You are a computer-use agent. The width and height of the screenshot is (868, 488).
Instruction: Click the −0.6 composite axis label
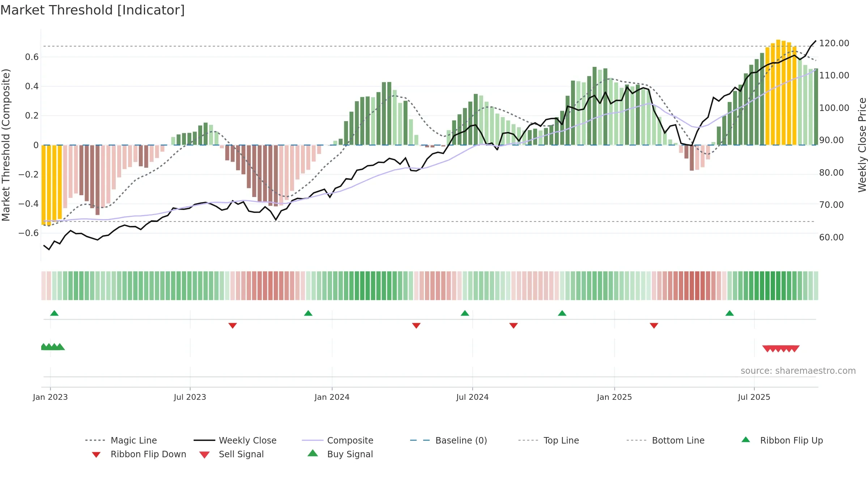[29, 233]
